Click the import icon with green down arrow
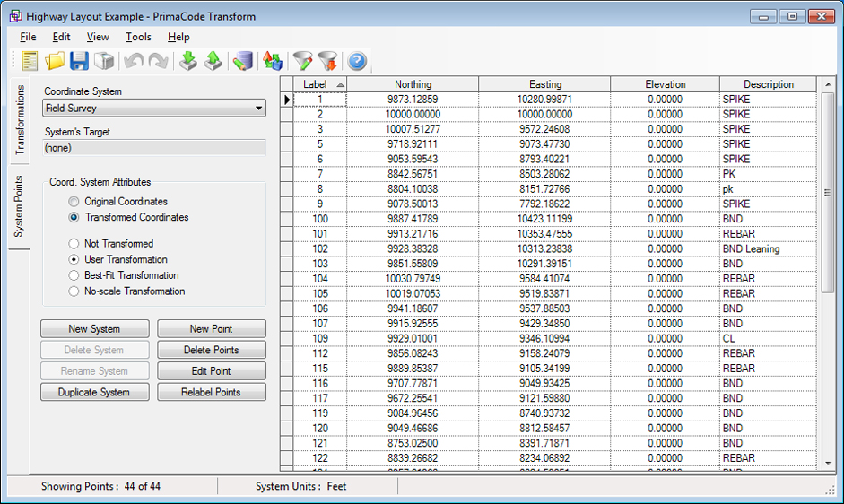Image resolution: width=844 pixels, height=504 pixels. coord(187,61)
